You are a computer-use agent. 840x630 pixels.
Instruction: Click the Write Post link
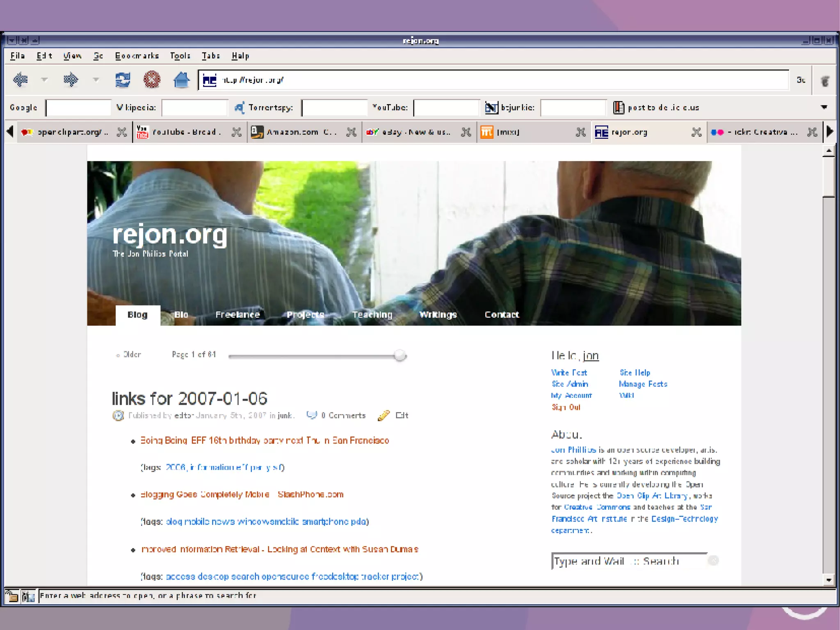(x=569, y=373)
